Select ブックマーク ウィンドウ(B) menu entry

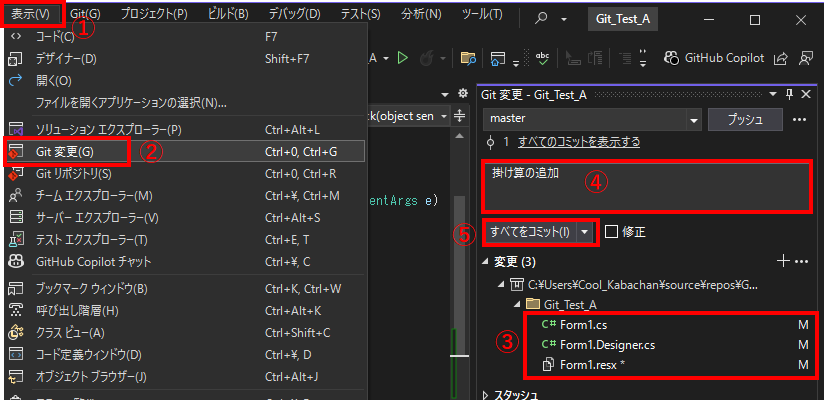[185, 289]
